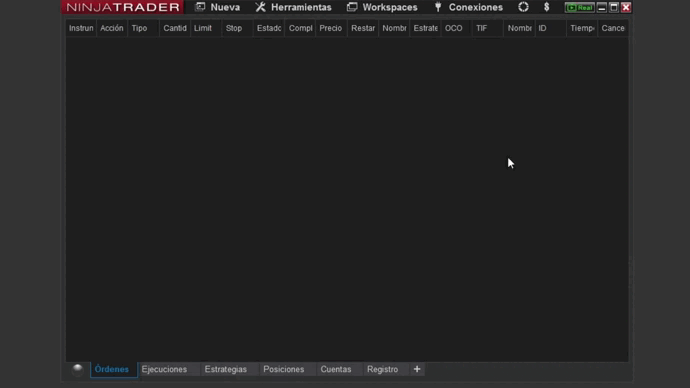Click the window icon beside Nueva
The height and width of the screenshot is (388, 690).
point(200,7)
